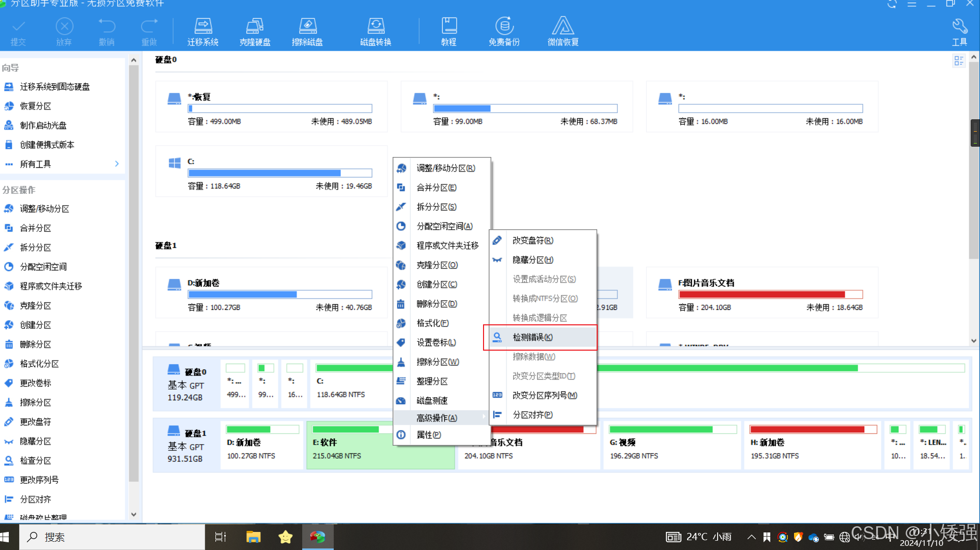Click the 迁移系统 toolbar icon
The width and height of the screenshot is (980, 550).
(203, 32)
